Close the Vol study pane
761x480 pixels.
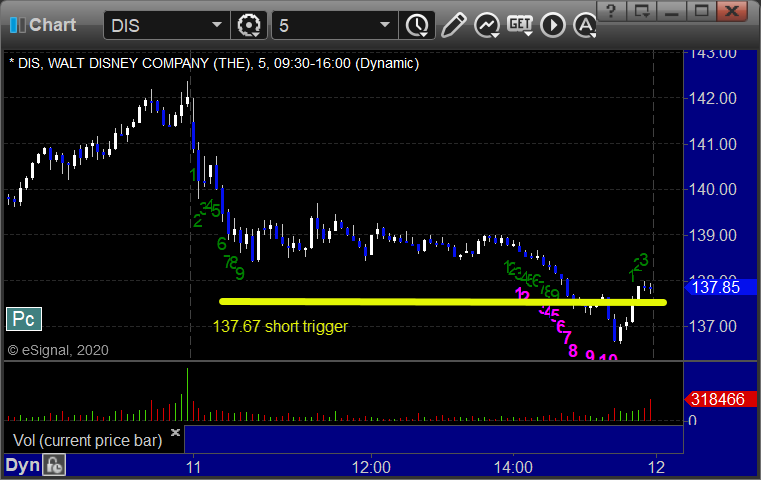tap(175, 432)
